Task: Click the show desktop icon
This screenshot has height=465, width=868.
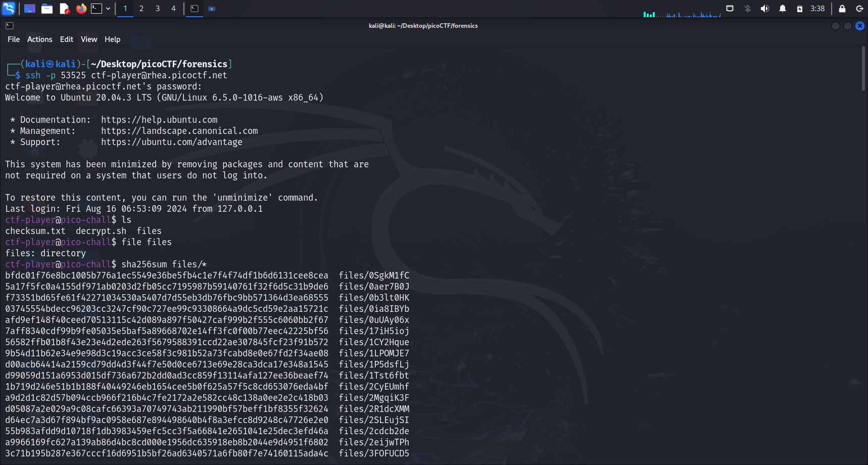Action: 30,9
